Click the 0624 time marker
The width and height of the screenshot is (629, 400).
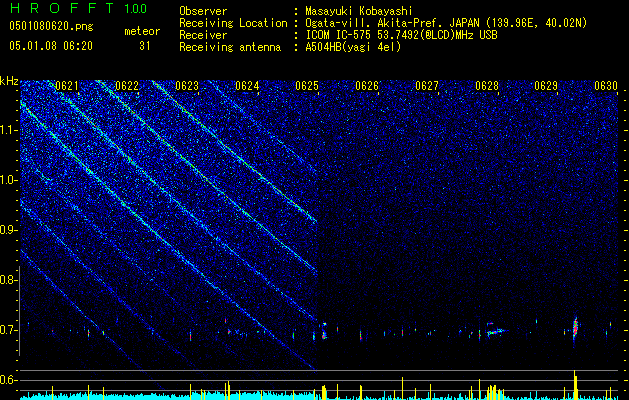247,86
